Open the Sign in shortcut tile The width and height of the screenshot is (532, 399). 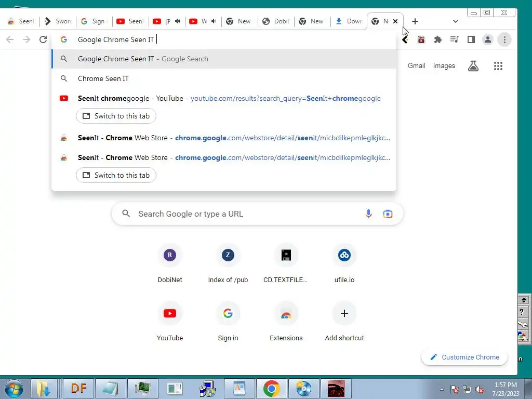pos(228,322)
